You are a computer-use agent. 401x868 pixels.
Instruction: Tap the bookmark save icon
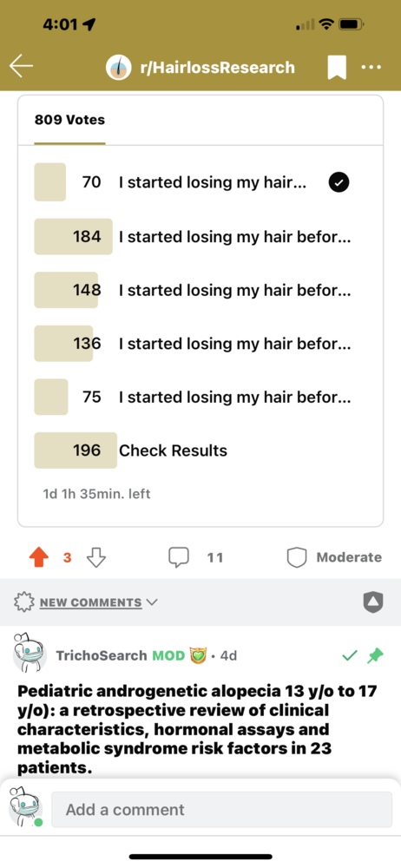point(337,68)
